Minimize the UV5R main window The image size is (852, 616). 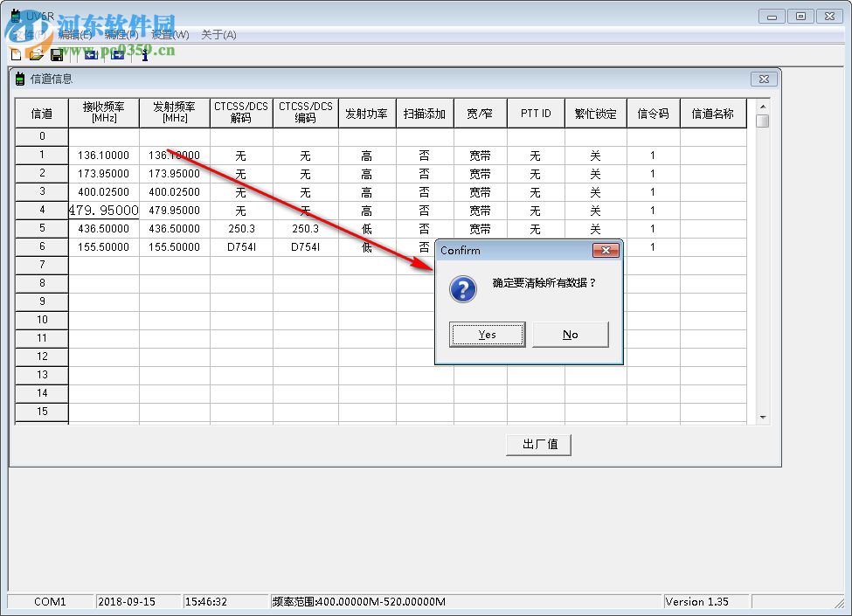(772, 17)
